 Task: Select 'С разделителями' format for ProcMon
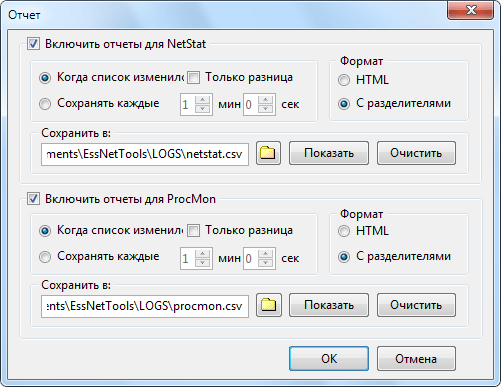point(344,257)
